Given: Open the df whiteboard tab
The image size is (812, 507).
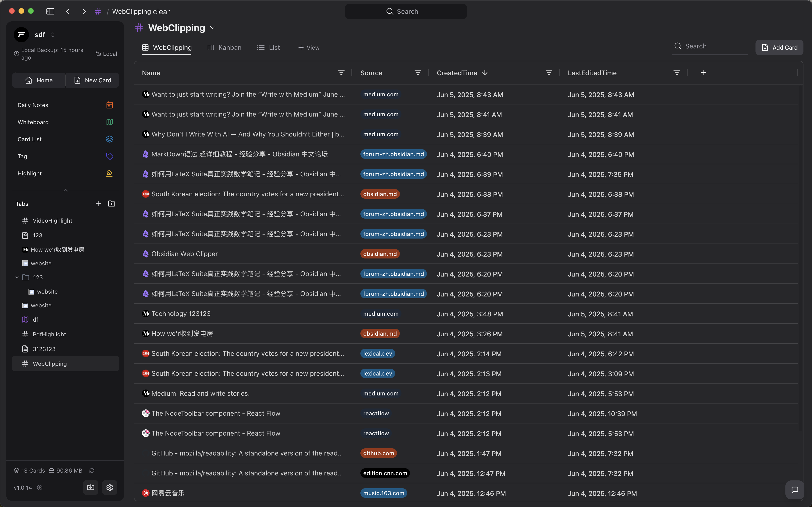Looking at the screenshot, I should 65,319.
